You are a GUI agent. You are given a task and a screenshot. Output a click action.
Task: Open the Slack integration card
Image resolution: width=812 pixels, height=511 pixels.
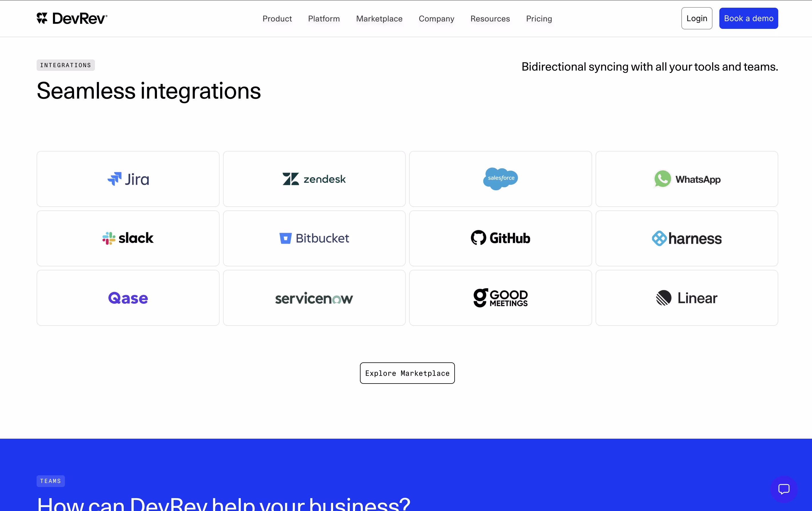pyautogui.click(x=128, y=238)
